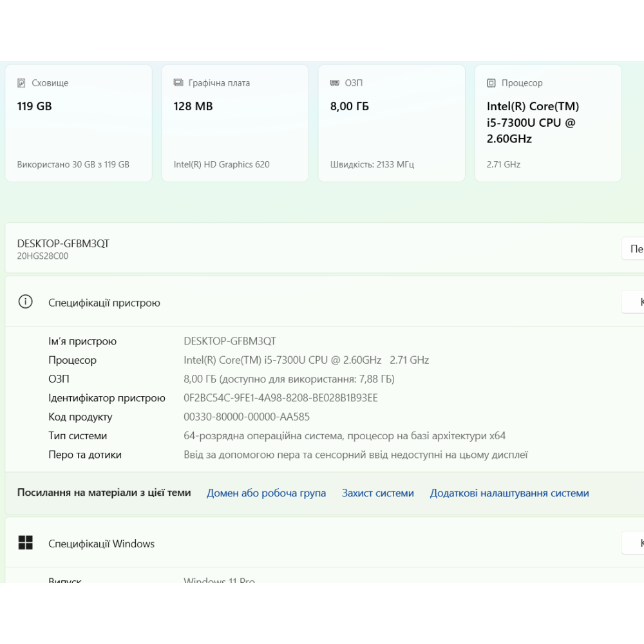This screenshot has width=644, height=644.
Task: Collapse the Специфікації пристрою section
Action: (322, 302)
